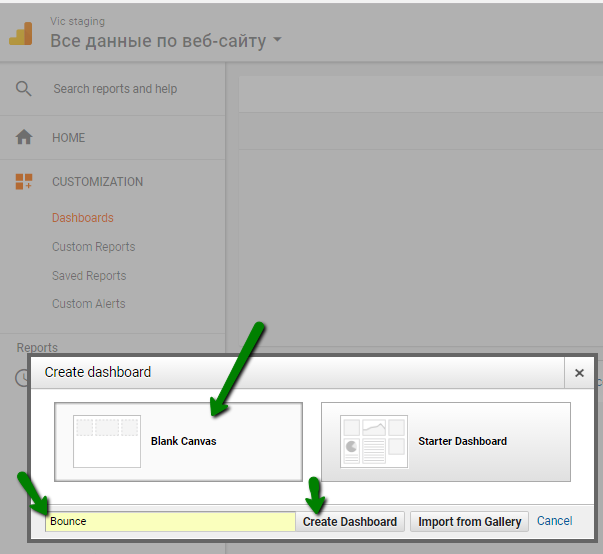Viewport: 603px width, 554px height.
Task: Click the Blank Canvas thumbnail image
Action: click(x=107, y=441)
